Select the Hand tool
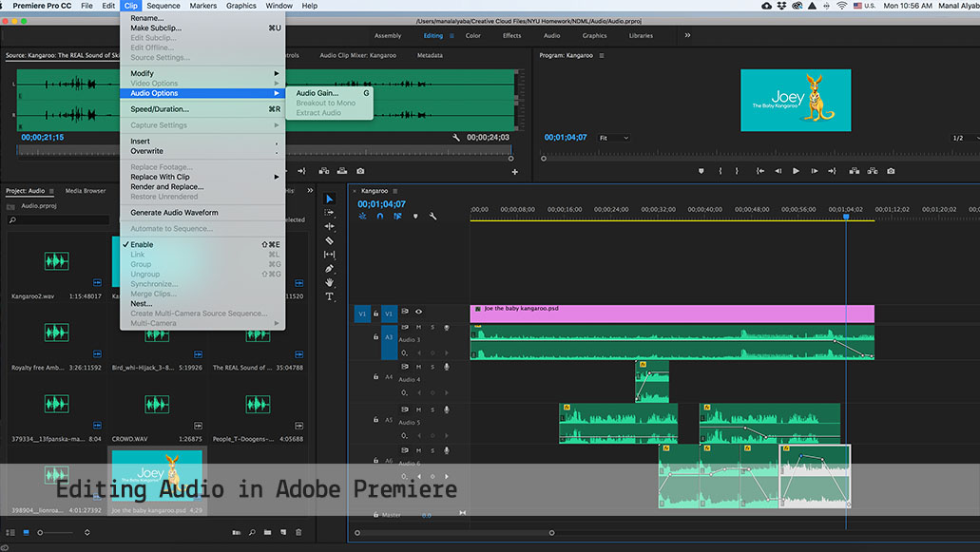The height and width of the screenshot is (552, 980). click(330, 282)
